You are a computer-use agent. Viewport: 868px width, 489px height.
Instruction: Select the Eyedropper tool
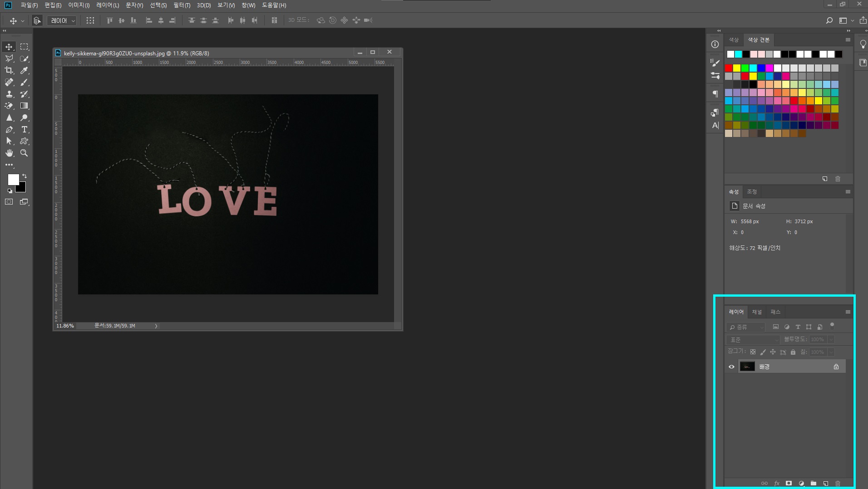pos(24,70)
